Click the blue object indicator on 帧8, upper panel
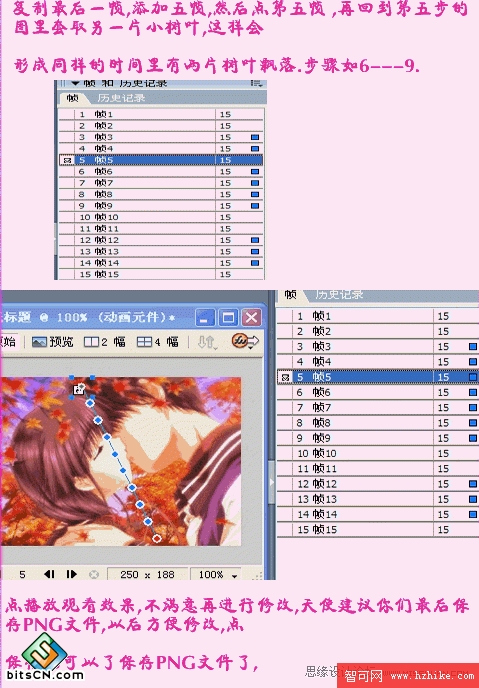This screenshot has width=479, height=688. 255,194
